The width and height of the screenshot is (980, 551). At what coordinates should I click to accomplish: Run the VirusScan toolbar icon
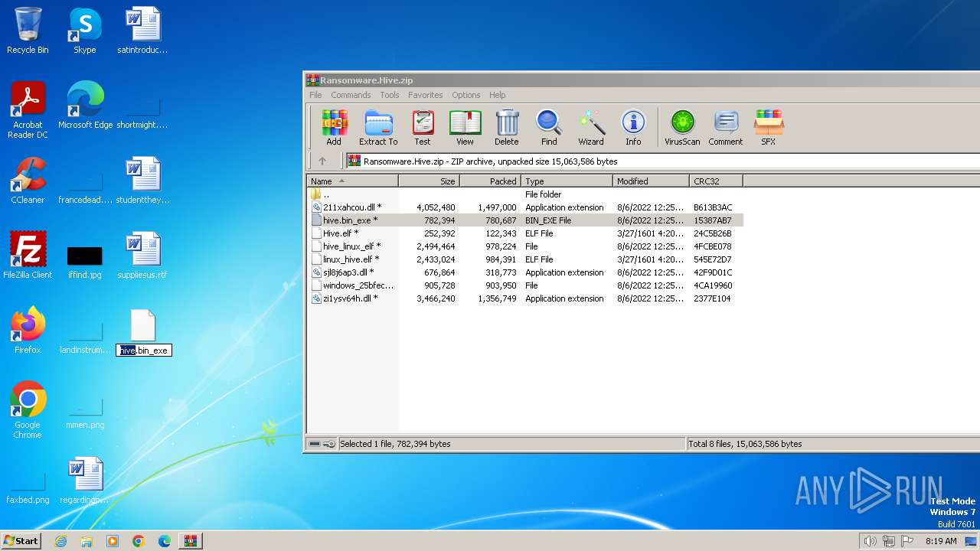click(682, 127)
